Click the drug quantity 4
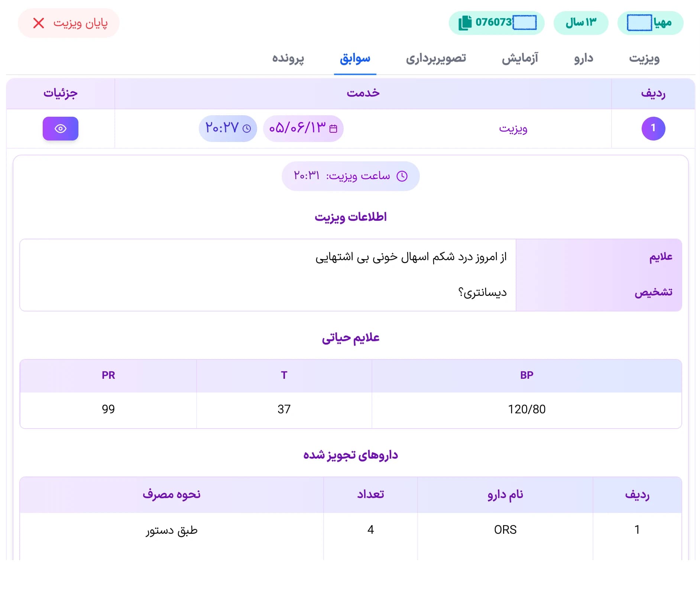This screenshot has width=700, height=591. [370, 530]
